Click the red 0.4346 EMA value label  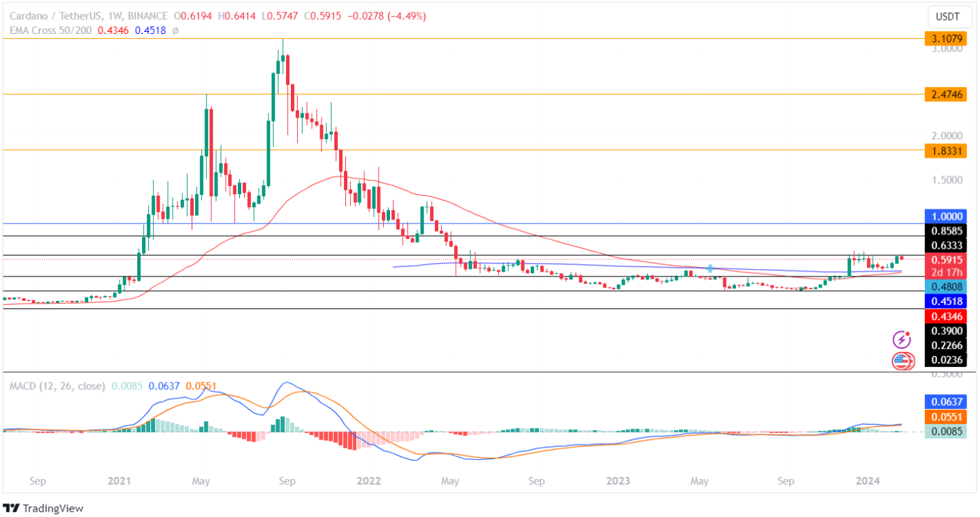946,316
